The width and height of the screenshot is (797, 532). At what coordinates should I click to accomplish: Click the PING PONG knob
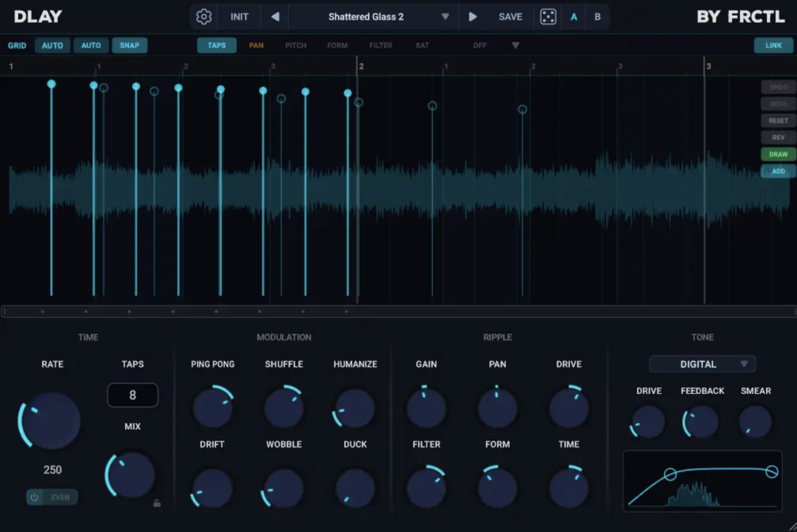[213, 408]
